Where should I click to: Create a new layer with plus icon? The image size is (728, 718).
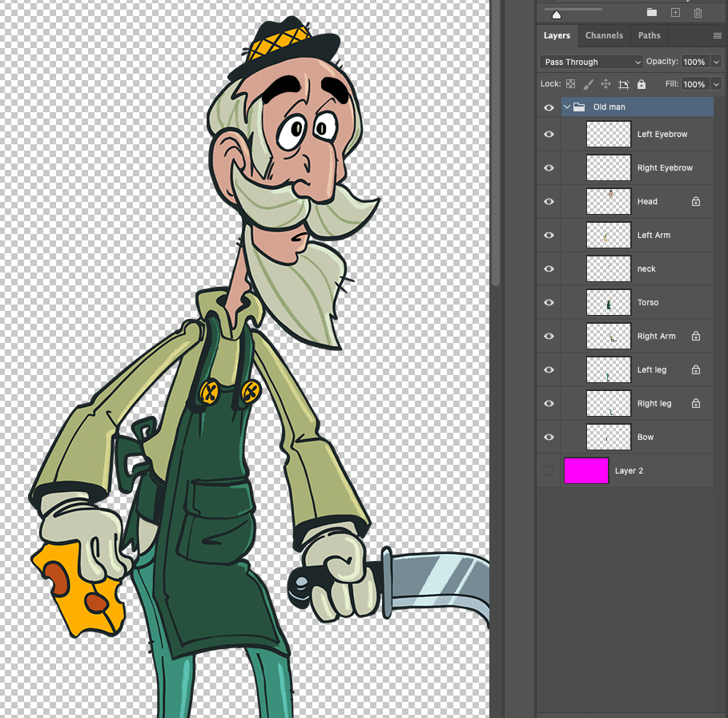pyautogui.click(x=675, y=13)
